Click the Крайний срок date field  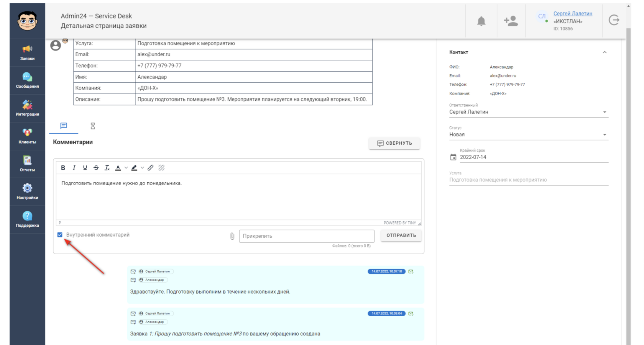pyautogui.click(x=534, y=157)
